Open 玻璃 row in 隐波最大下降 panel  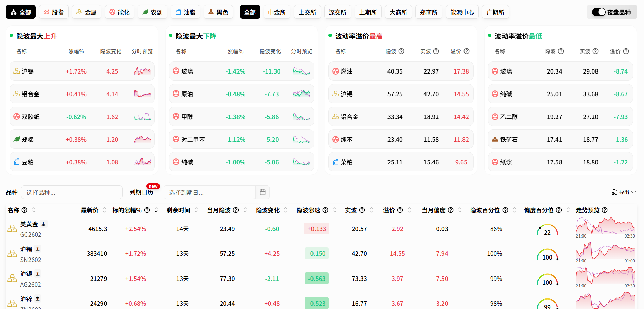click(x=242, y=71)
